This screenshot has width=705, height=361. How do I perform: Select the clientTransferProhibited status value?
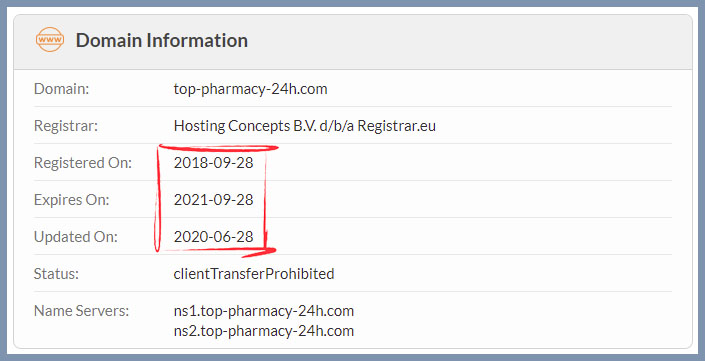254,274
